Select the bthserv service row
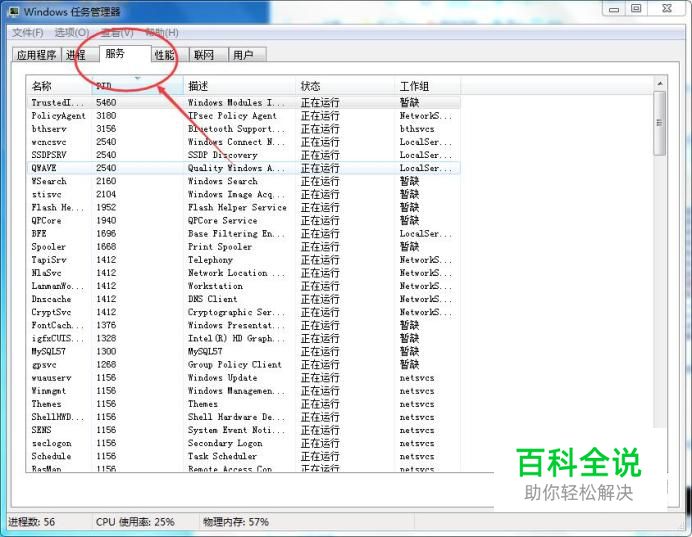Image resolution: width=692 pixels, height=537 pixels. click(x=243, y=129)
